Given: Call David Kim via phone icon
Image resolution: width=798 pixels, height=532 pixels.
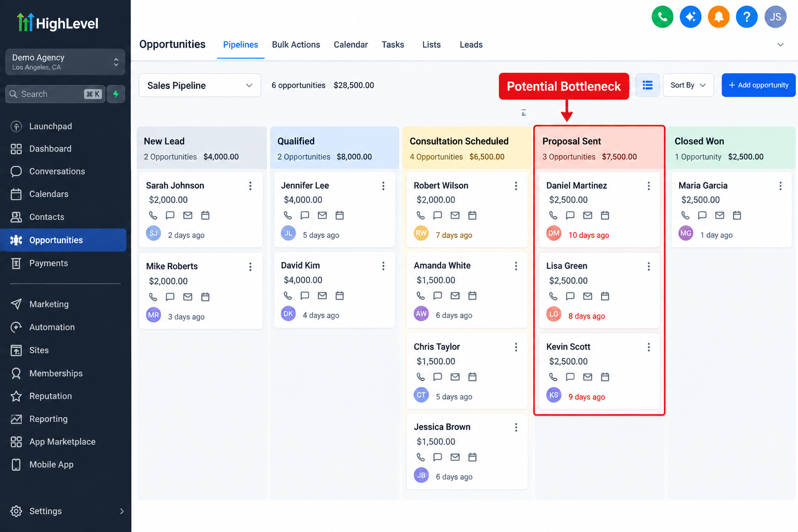Looking at the screenshot, I should tap(287, 296).
